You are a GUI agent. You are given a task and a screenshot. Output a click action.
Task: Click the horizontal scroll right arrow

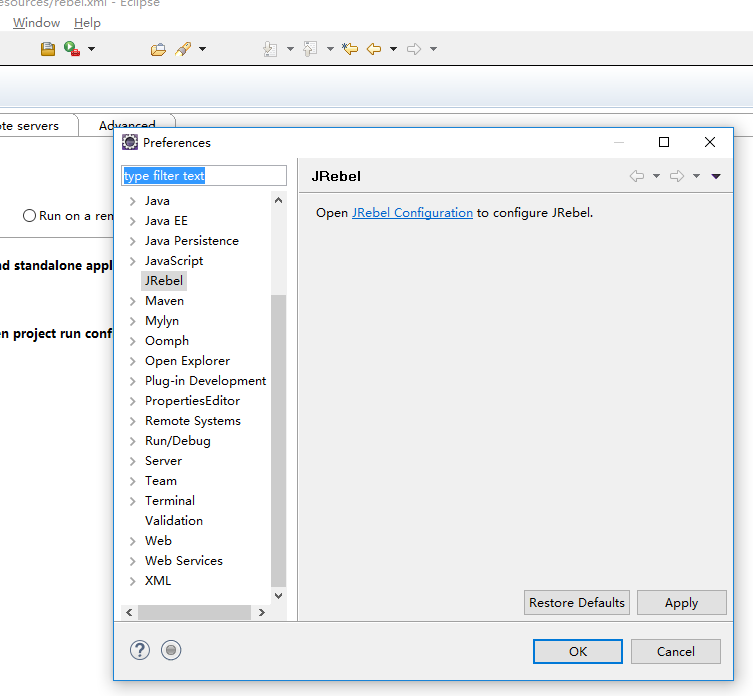coord(262,612)
